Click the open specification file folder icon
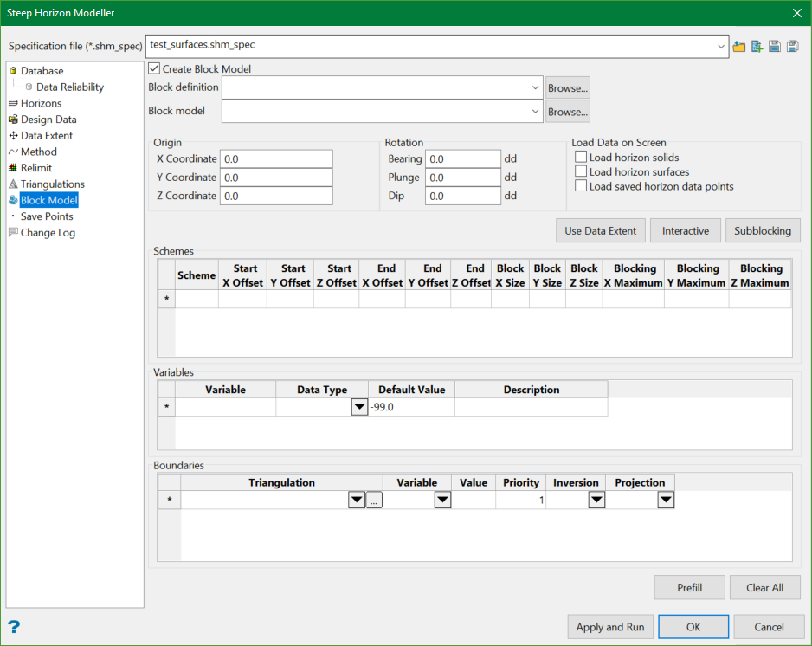Viewport: 812px width, 646px height. point(739,46)
